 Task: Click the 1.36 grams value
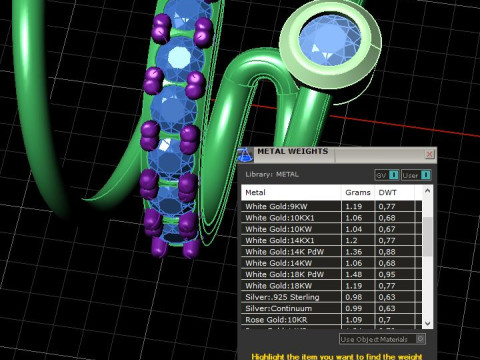[x=354, y=252]
